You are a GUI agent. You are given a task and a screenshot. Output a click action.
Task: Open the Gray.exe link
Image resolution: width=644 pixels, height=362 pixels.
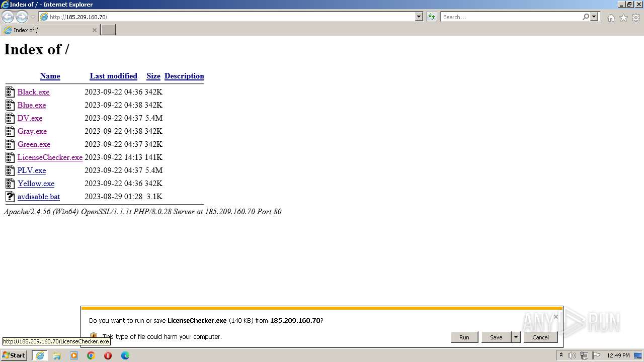[32, 131]
